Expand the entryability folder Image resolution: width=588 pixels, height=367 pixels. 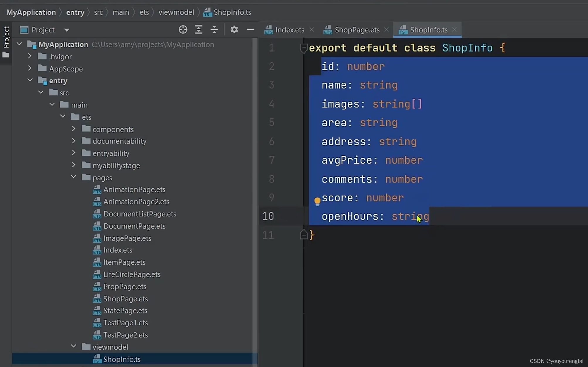[74, 153]
